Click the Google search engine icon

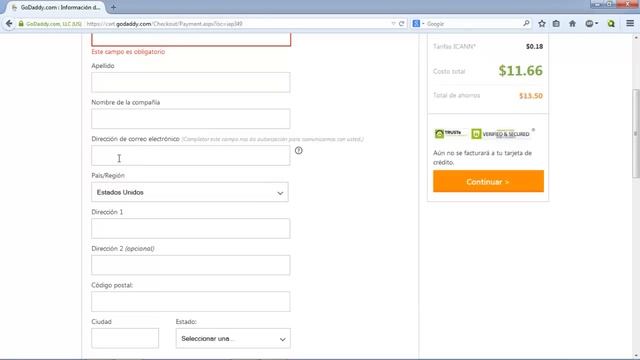(x=416, y=24)
